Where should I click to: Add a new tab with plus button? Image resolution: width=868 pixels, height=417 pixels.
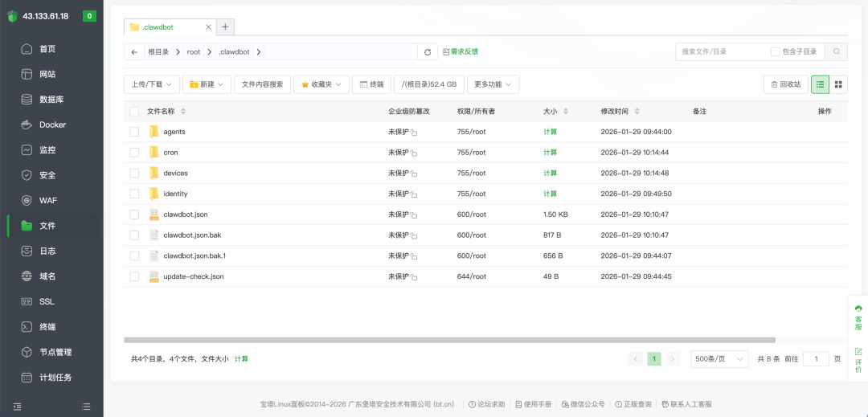tap(225, 27)
